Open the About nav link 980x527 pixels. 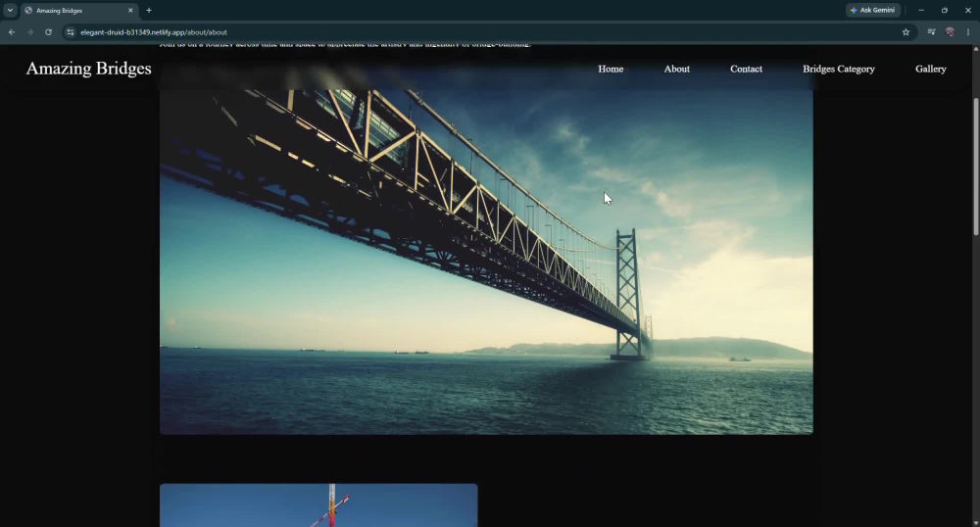click(x=677, y=69)
